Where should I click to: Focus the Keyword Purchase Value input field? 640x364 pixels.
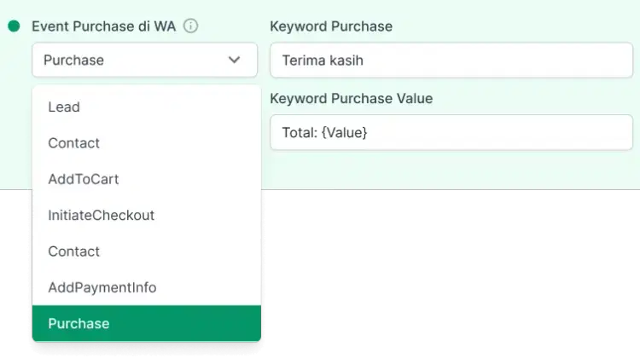click(451, 133)
